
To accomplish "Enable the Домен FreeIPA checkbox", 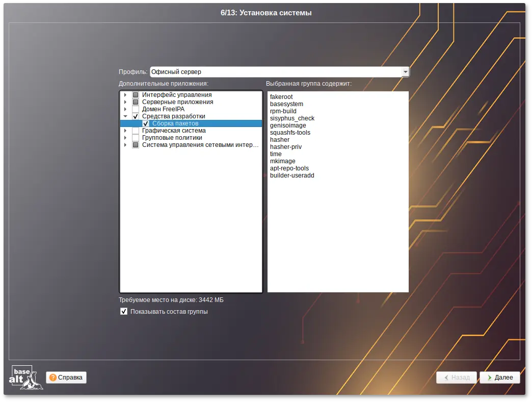I will (x=136, y=109).
